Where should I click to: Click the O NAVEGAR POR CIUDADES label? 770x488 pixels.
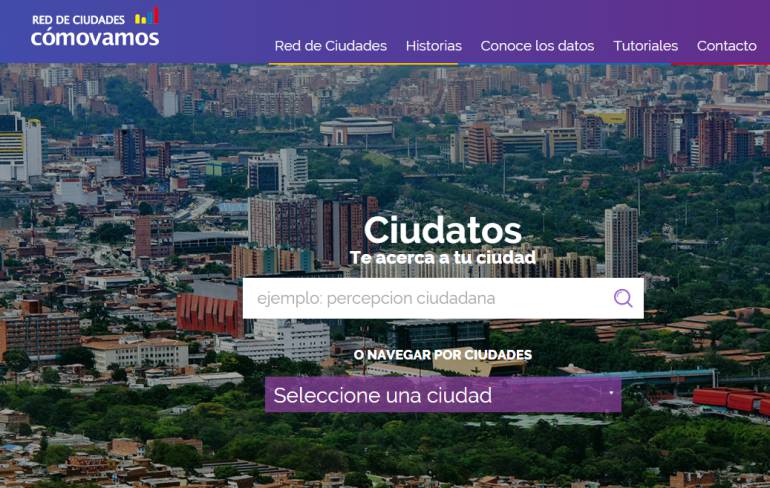[442, 354]
